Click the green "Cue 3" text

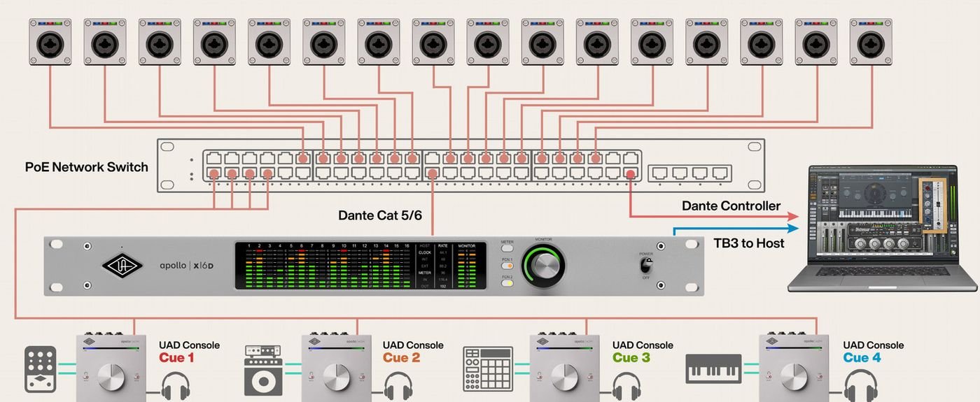[631, 358]
